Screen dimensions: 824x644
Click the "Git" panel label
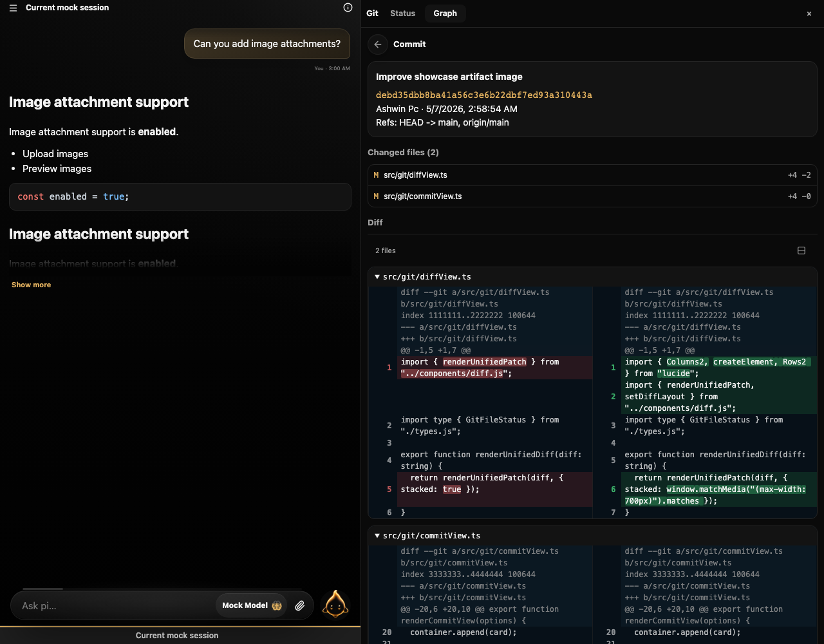372,14
